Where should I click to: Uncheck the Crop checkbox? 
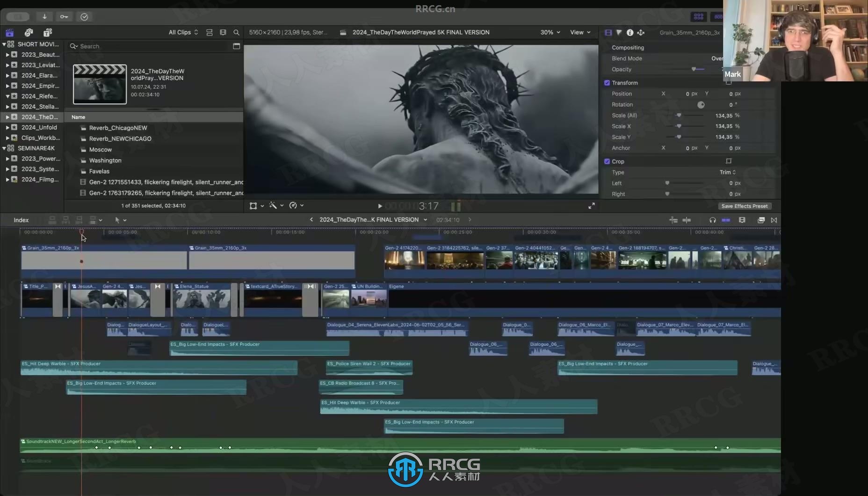pos(607,161)
